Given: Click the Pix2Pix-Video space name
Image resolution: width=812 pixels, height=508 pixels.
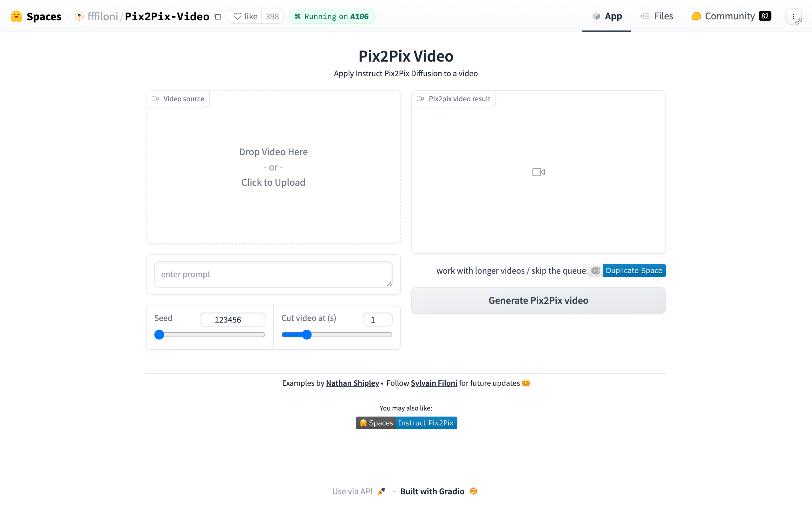Looking at the screenshot, I should tap(167, 16).
